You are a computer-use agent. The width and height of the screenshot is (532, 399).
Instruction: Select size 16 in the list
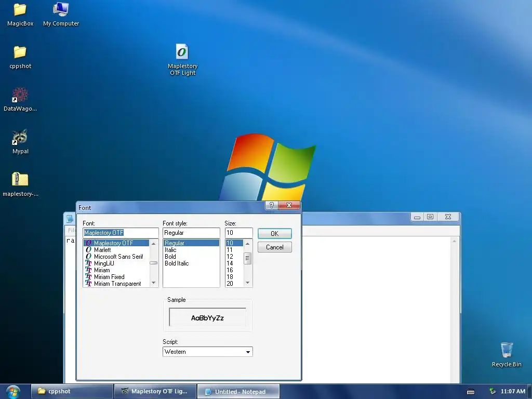[x=234, y=270]
